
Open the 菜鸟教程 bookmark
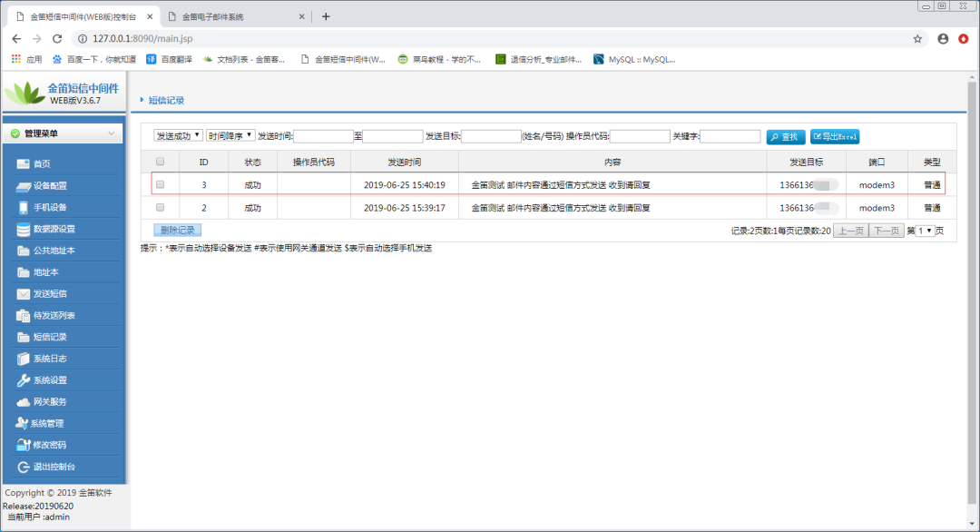439,59
